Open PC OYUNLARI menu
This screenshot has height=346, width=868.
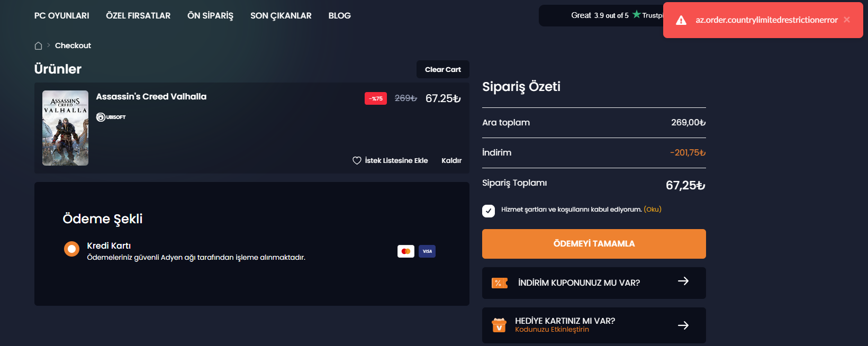click(61, 16)
